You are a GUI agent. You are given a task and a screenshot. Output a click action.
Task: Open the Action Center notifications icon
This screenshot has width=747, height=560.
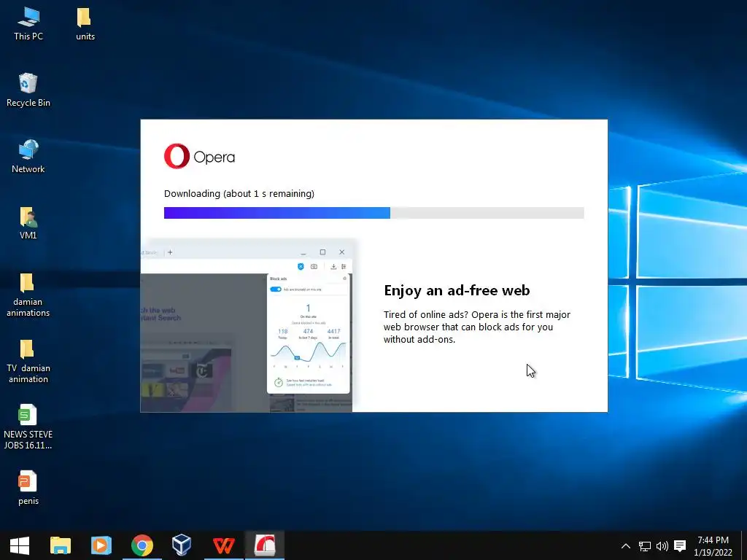coord(680,546)
